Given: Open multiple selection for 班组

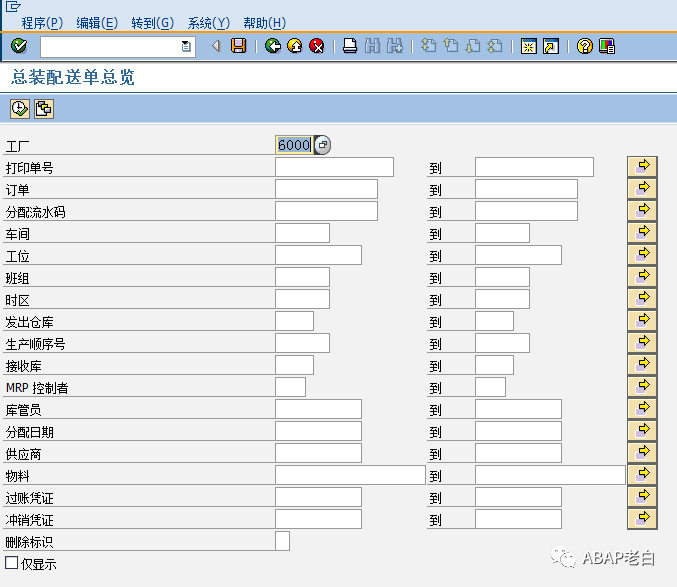Looking at the screenshot, I should coord(642,276).
